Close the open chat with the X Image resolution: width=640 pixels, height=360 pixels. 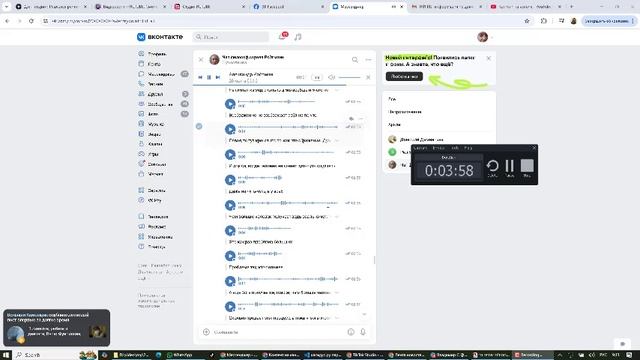pyautogui.click(x=201, y=60)
